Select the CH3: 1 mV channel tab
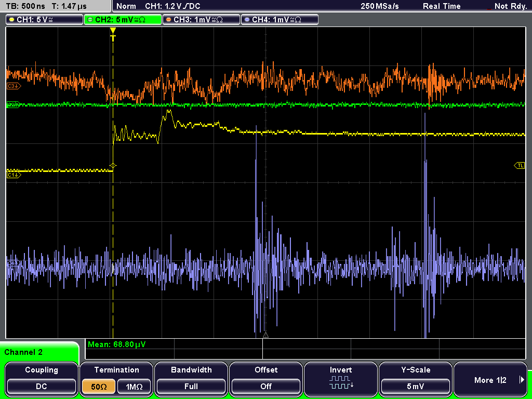Screen dimensions: 532x399 click(201, 20)
